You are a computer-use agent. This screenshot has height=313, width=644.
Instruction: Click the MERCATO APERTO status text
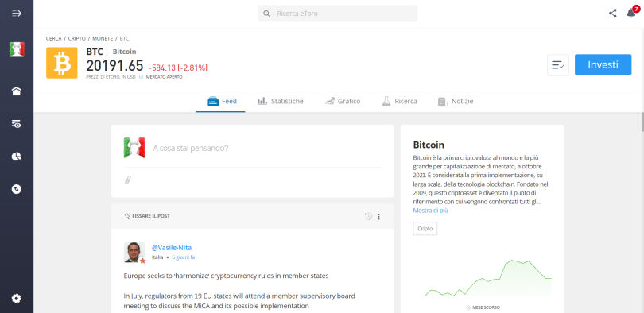[x=165, y=77]
